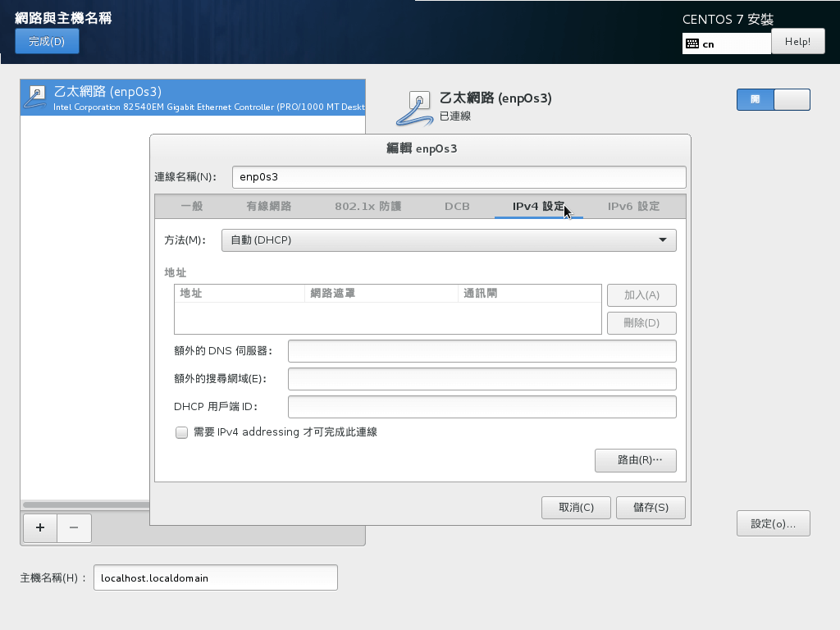
Task: Open the 路由(R) routes dialog
Action: (x=635, y=460)
